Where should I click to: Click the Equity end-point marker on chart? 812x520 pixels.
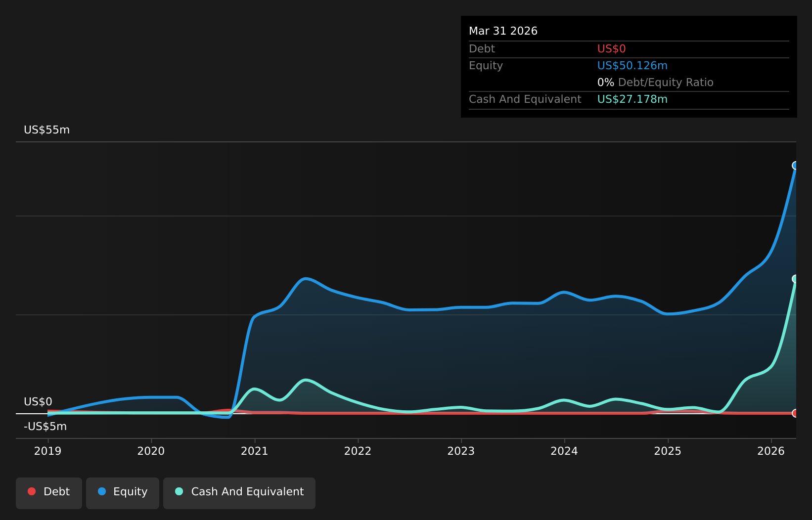pyautogui.click(x=795, y=166)
